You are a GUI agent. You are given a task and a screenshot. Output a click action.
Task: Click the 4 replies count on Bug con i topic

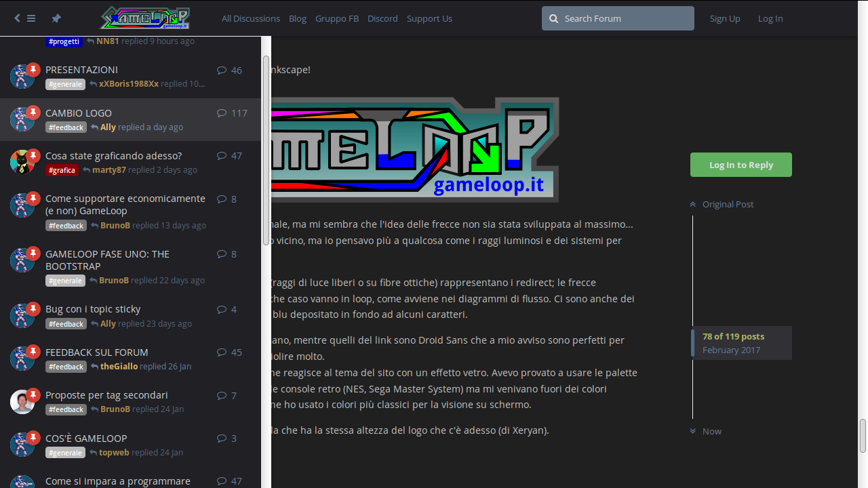pos(226,310)
